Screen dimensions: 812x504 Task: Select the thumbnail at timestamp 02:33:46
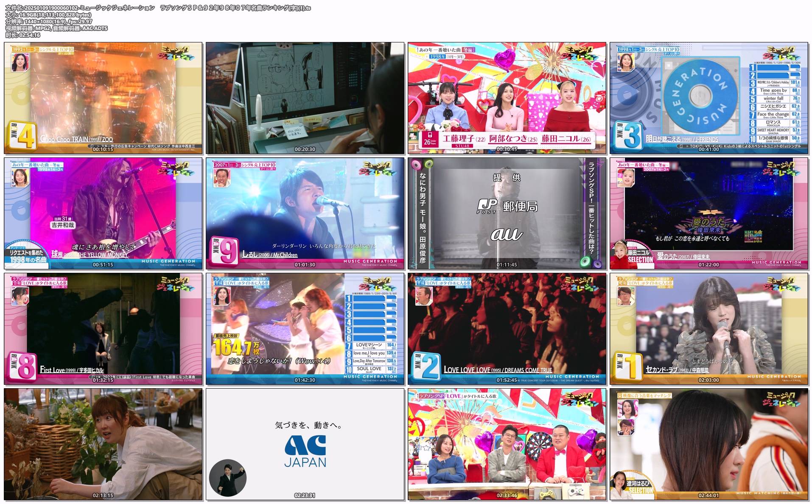pos(507,444)
